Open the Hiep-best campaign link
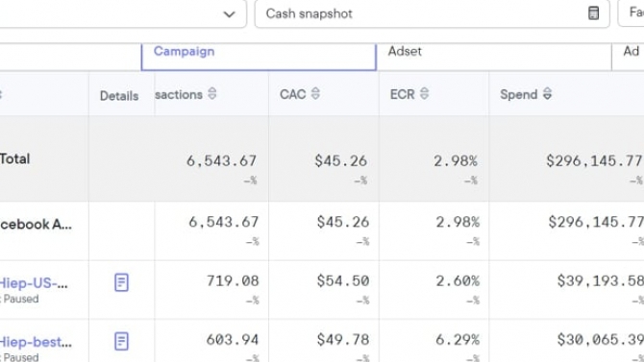The height and width of the screenshot is (362, 644). pos(36,342)
